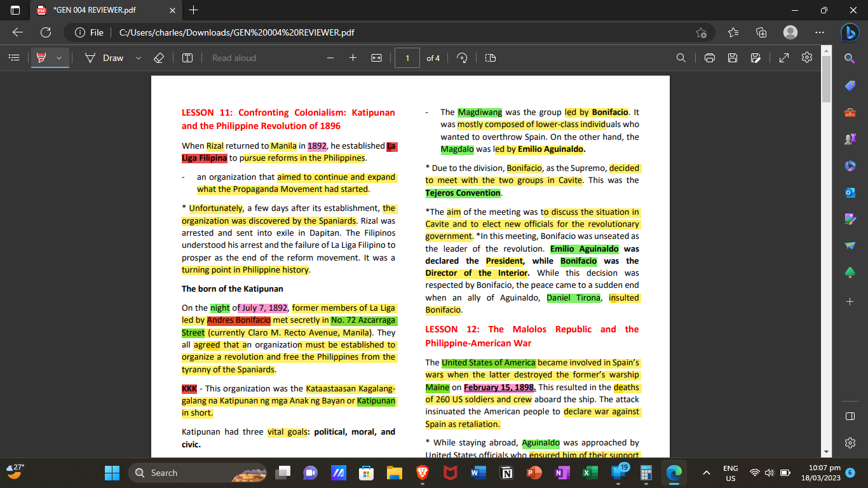Open the 27° weather widget
Screen dimensions: 868x488
[x=15, y=471]
